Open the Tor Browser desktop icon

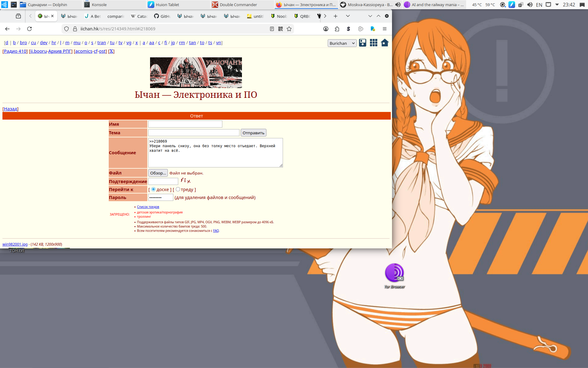[x=394, y=273]
